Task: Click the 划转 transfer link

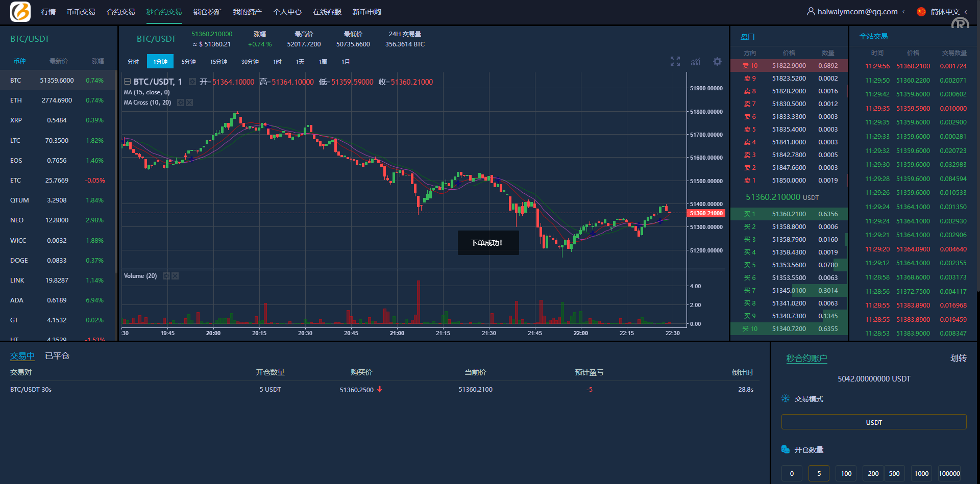Action: [958, 358]
